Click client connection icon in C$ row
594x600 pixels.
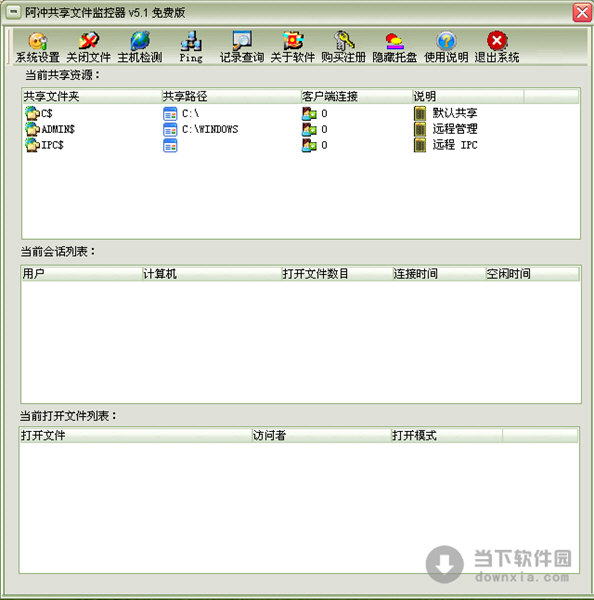[309, 113]
